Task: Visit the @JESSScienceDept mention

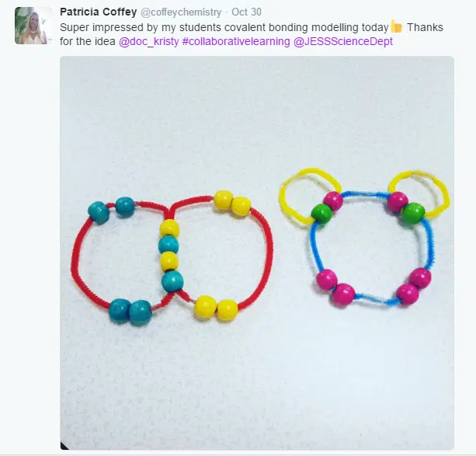Action: click(x=343, y=41)
